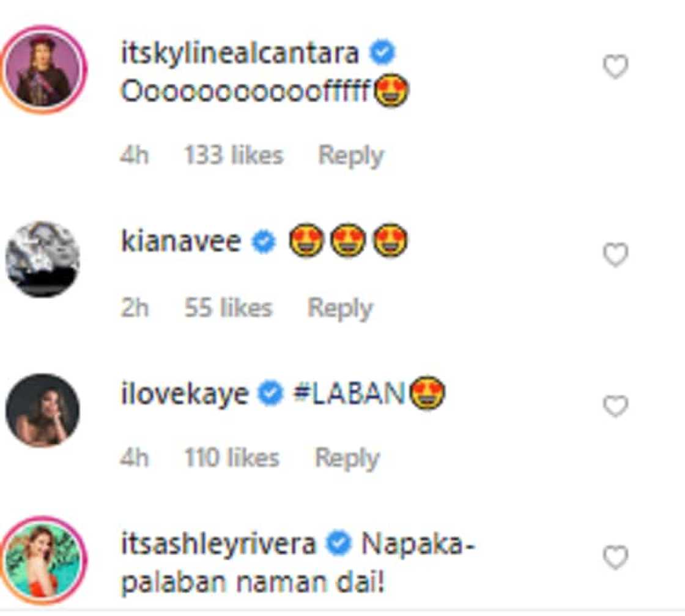Open itskylinealcantara's profile picture
685x616 pixels.
43,69
